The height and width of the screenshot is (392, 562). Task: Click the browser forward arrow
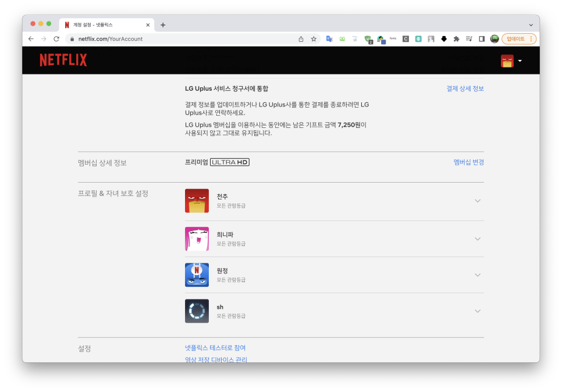click(44, 39)
